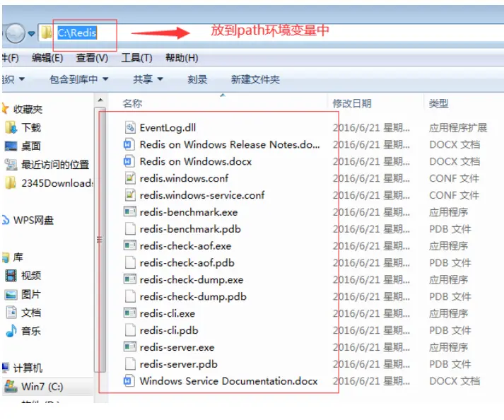The image size is (504, 420).
Task: Select the redis-server.exe file name
Action: (x=177, y=347)
